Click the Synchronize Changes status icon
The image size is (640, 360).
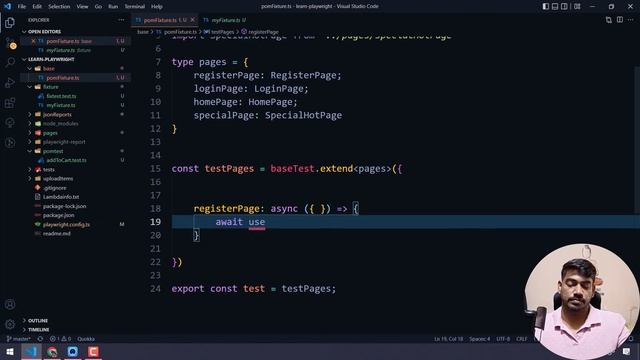40,339
